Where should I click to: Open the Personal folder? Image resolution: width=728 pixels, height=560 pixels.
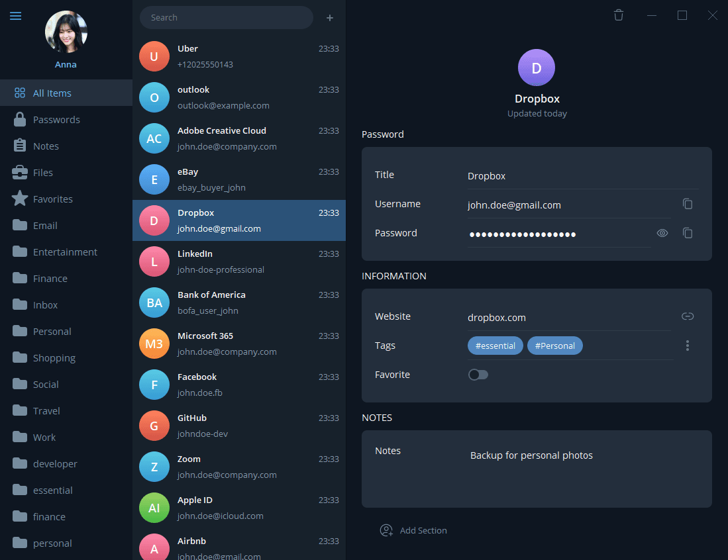tap(66, 331)
